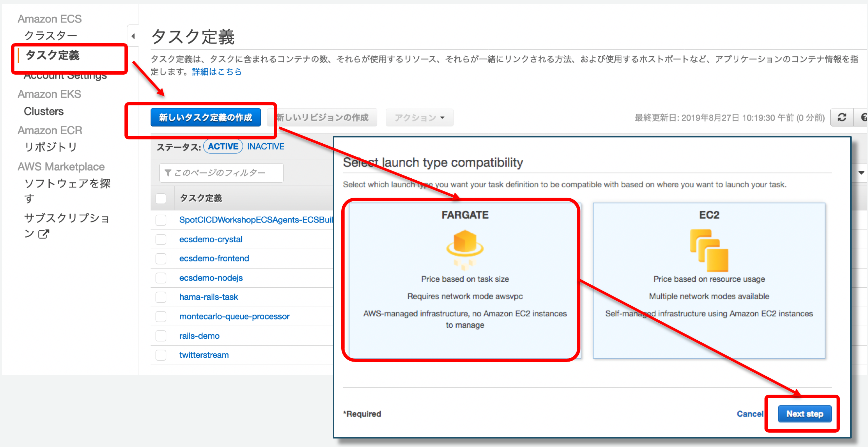Switch the status filter to ACTIVE

pyautogui.click(x=223, y=146)
